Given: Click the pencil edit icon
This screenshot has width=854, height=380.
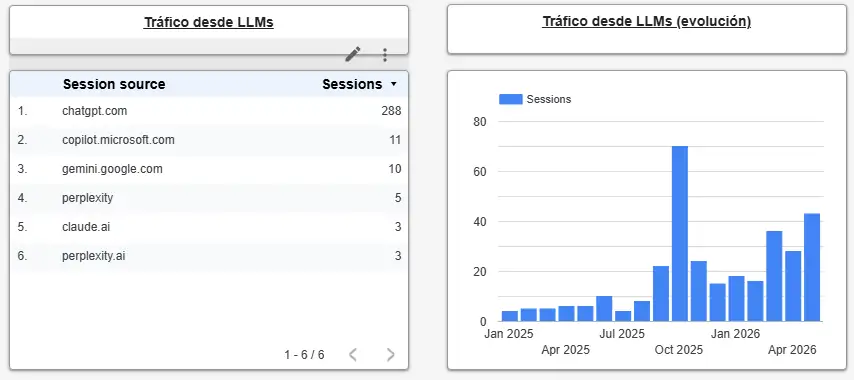Looking at the screenshot, I should pos(353,54).
